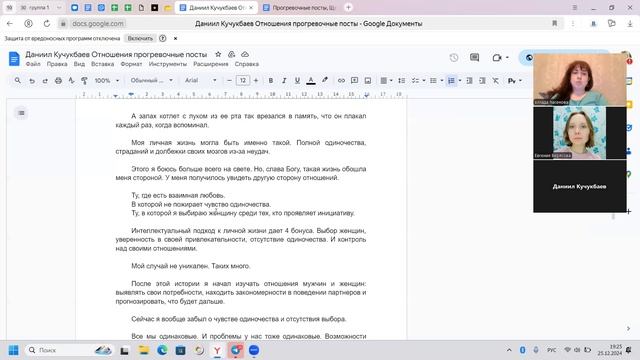Open the bulleted list dropdown arrow

tap(442, 81)
